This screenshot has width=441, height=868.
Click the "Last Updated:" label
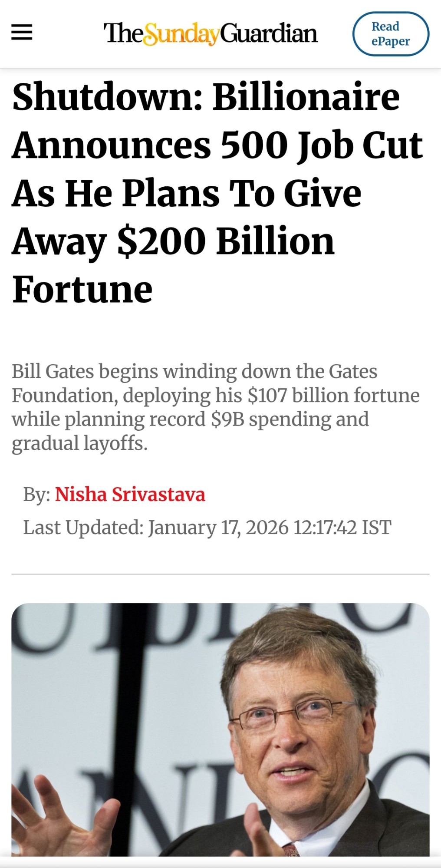[x=83, y=528]
